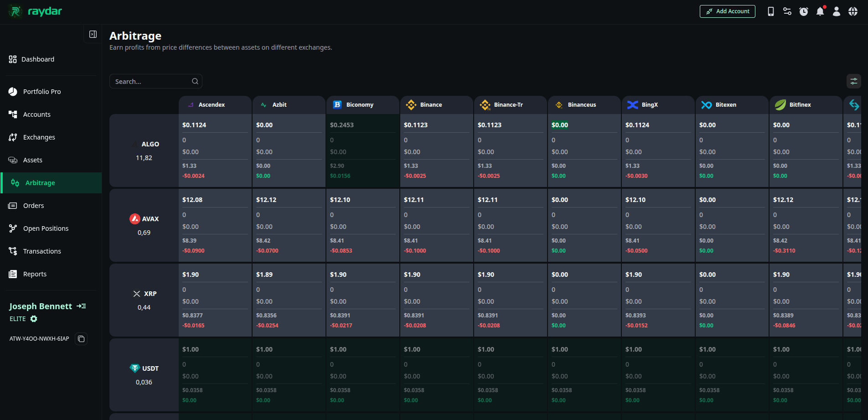Collapse the navigation sidebar
Screen dimensions: 868x420
coord(93,34)
